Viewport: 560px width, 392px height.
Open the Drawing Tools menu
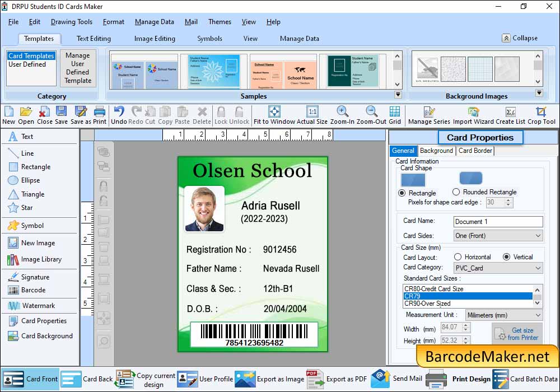72,22
